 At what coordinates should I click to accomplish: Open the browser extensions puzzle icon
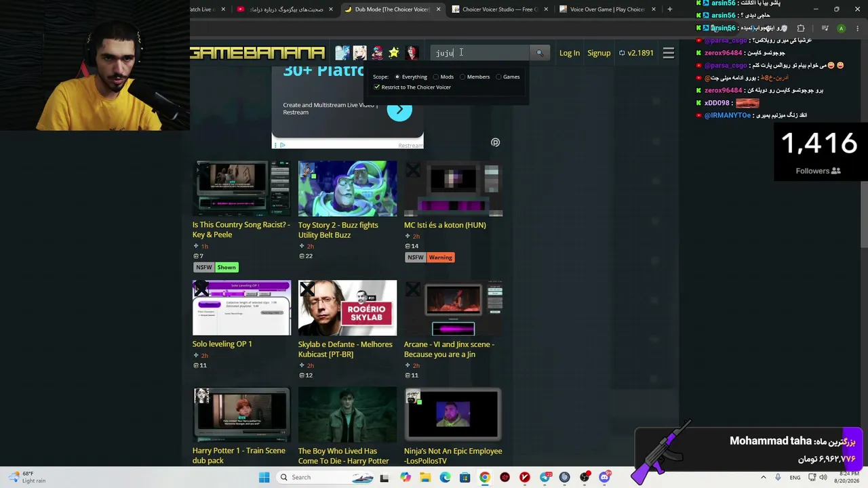pos(801,28)
